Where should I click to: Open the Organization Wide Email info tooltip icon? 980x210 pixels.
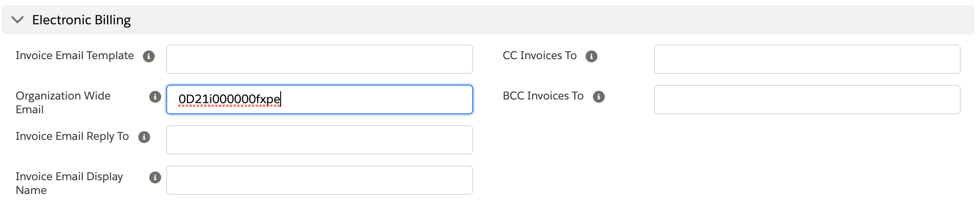click(155, 97)
